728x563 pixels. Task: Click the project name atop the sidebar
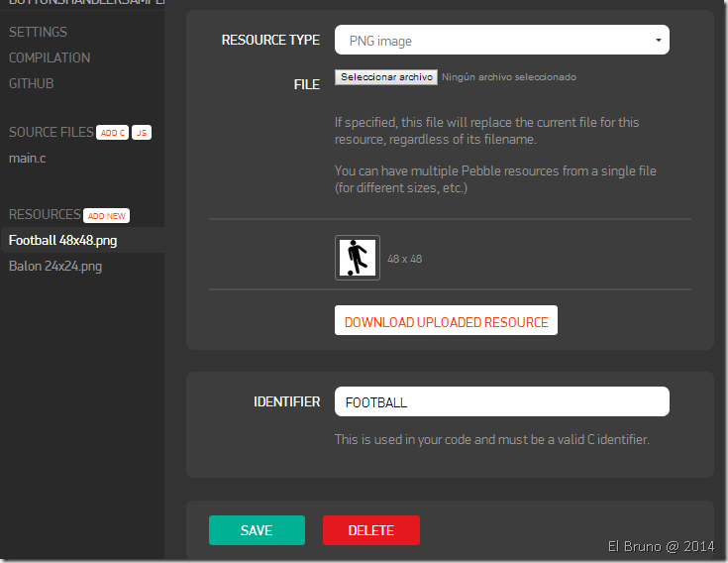[x=84, y=5]
